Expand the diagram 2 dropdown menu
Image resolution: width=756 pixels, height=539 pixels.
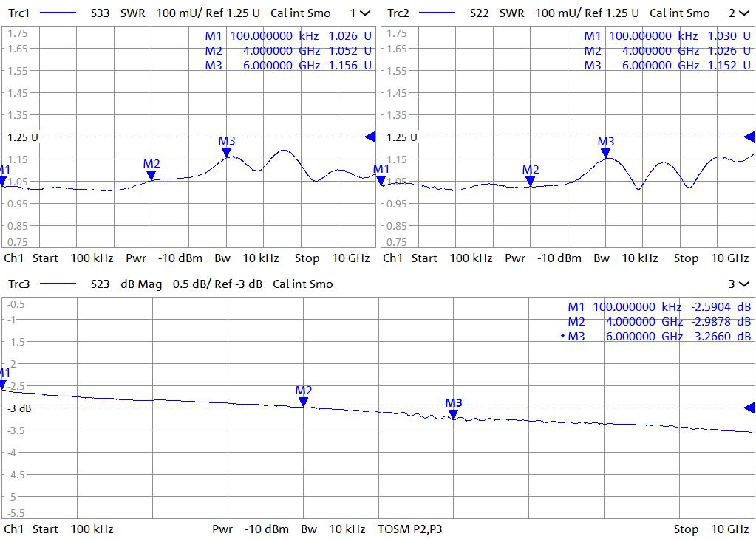click(743, 13)
